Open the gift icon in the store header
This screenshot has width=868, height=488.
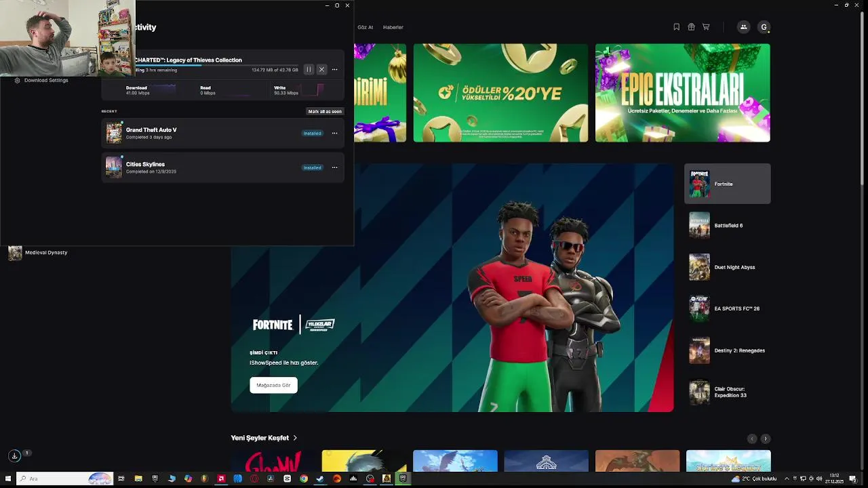pyautogui.click(x=691, y=27)
